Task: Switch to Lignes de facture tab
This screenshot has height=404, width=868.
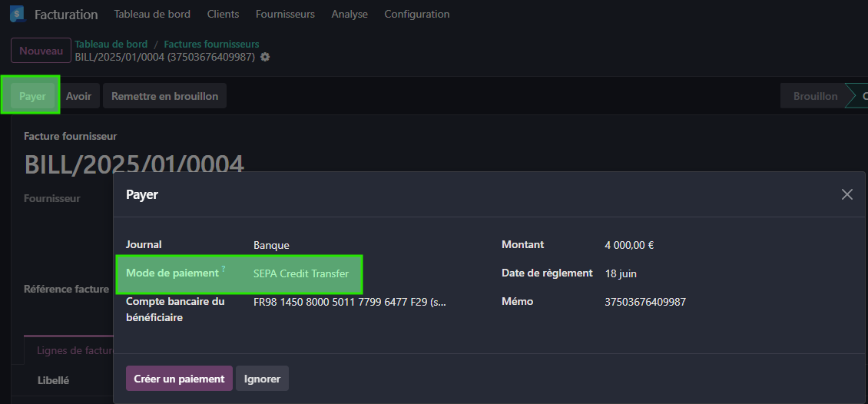Action: 75,350
